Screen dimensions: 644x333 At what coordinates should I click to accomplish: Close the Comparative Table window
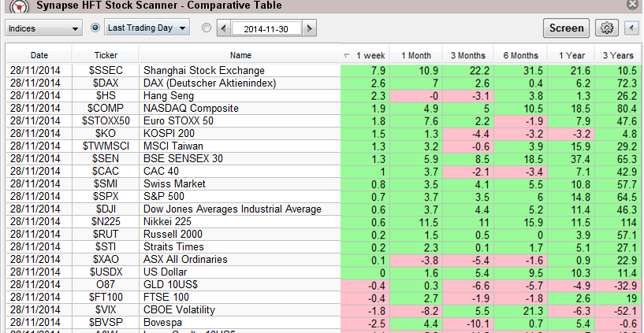click(633, 5)
